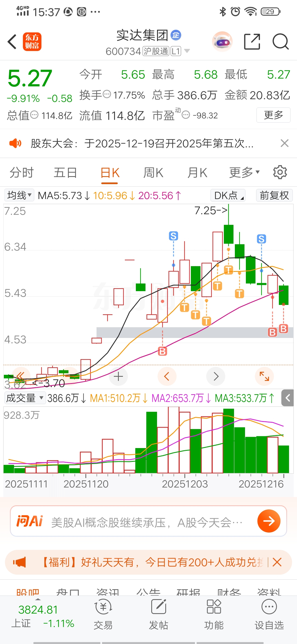
Task: Open the 成交量 sub-indicator dropdown
Action: 25,398
